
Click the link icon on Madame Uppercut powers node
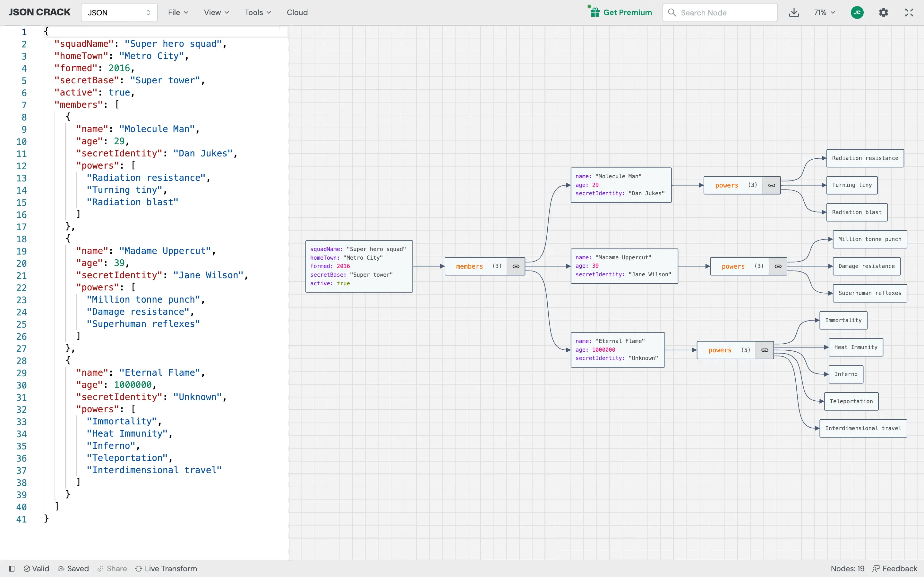pos(778,266)
